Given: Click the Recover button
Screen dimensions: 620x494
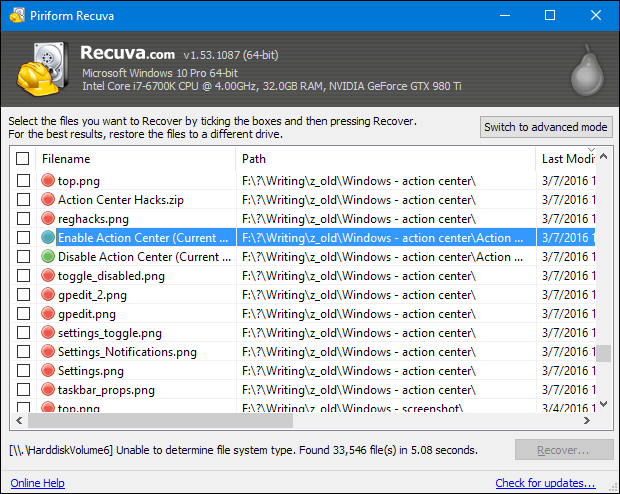Looking at the screenshot, I should (x=563, y=450).
